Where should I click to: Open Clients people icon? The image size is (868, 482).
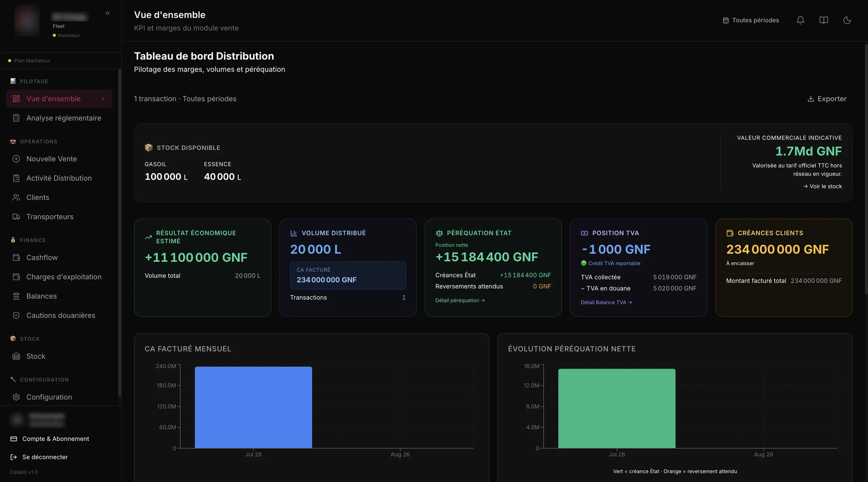[16, 197]
